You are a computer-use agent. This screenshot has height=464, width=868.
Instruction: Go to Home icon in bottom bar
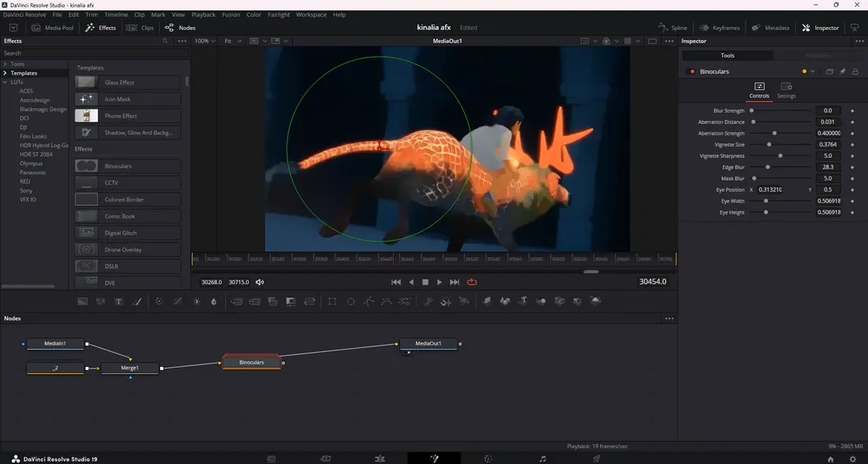click(x=830, y=459)
